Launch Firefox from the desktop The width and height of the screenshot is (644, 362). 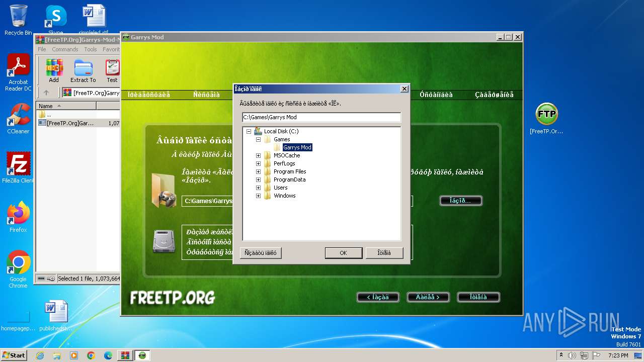18,217
